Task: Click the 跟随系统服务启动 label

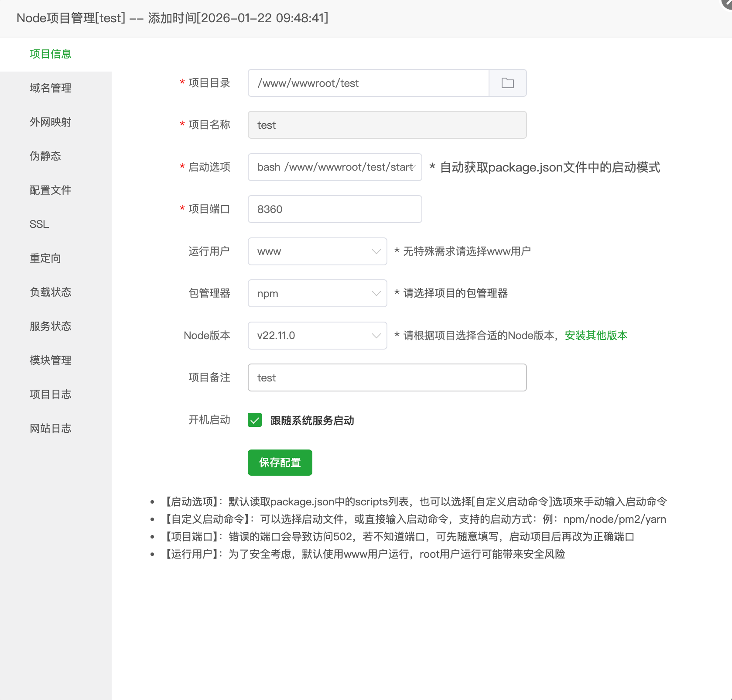Action: tap(312, 420)
